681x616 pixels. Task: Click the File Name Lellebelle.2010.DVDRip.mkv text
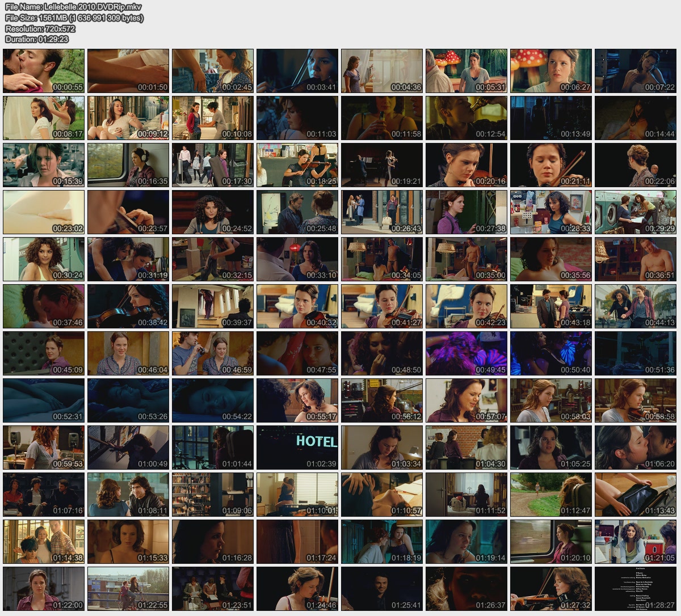tap(73, 7)
